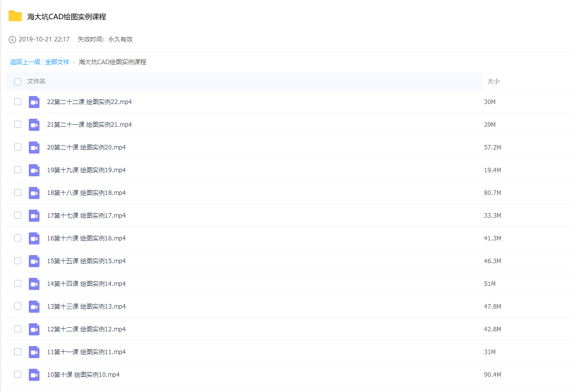Click video icon for 12第十二课 绘图实例12.mp4
The image size is (573, 392).
click(34, 329)
